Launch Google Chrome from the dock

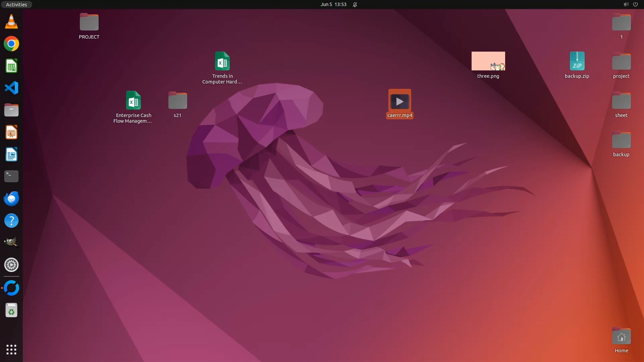(x=11, y=44)
